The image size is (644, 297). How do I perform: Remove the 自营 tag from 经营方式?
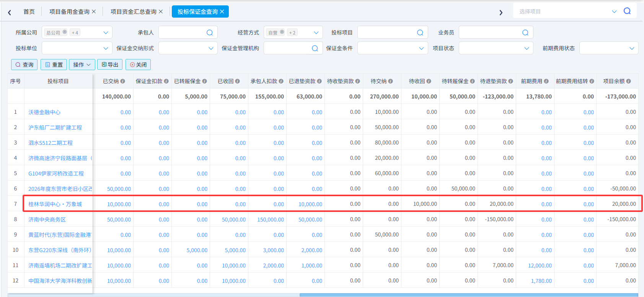(x=282, y=32)
